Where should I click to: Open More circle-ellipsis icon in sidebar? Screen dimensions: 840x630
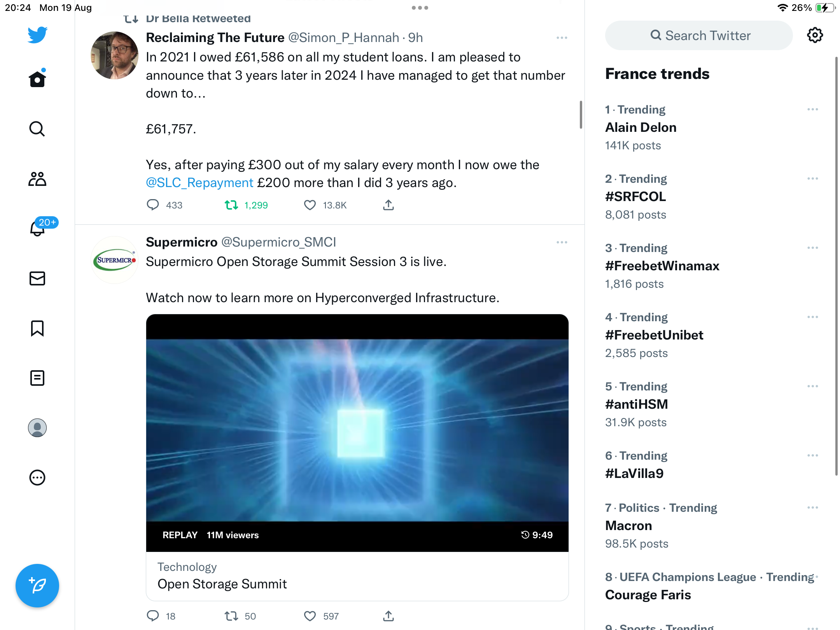tap(37, 478)
